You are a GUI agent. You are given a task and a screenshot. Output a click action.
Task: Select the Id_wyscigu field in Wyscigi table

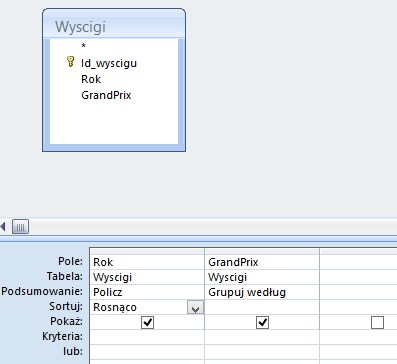point(109,63)
